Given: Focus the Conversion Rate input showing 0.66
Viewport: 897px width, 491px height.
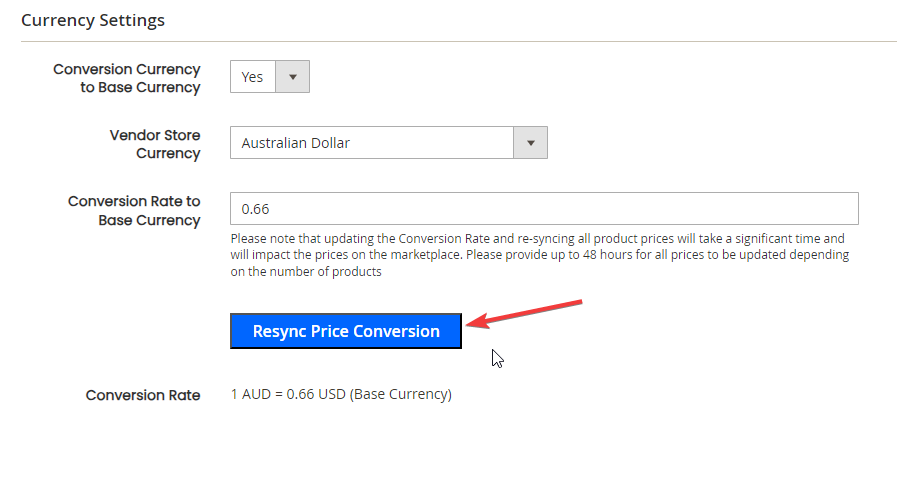Looking at the screenshot, I should [544, 208].
